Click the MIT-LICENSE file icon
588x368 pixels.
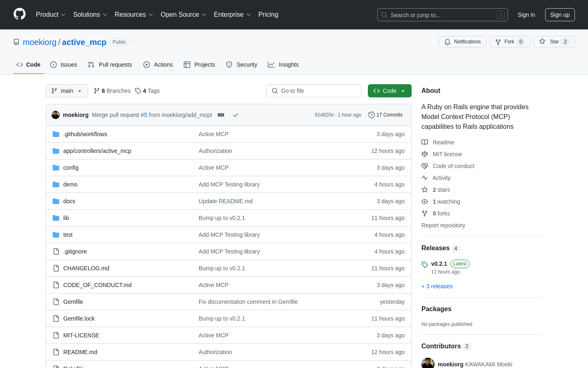pyautogui.click(x=56, y=335)
